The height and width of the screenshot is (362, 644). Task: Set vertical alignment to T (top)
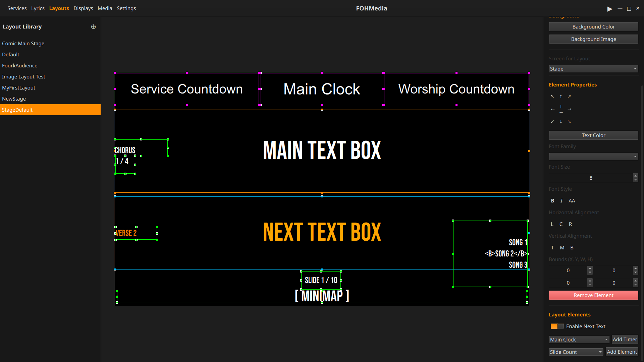pyautogui.click(x=552, y=248)
